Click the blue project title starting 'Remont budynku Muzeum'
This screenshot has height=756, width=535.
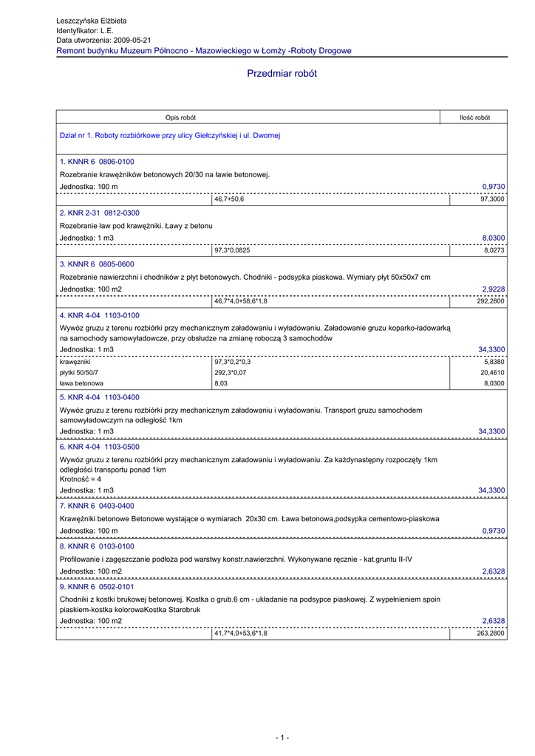[204, 51]
